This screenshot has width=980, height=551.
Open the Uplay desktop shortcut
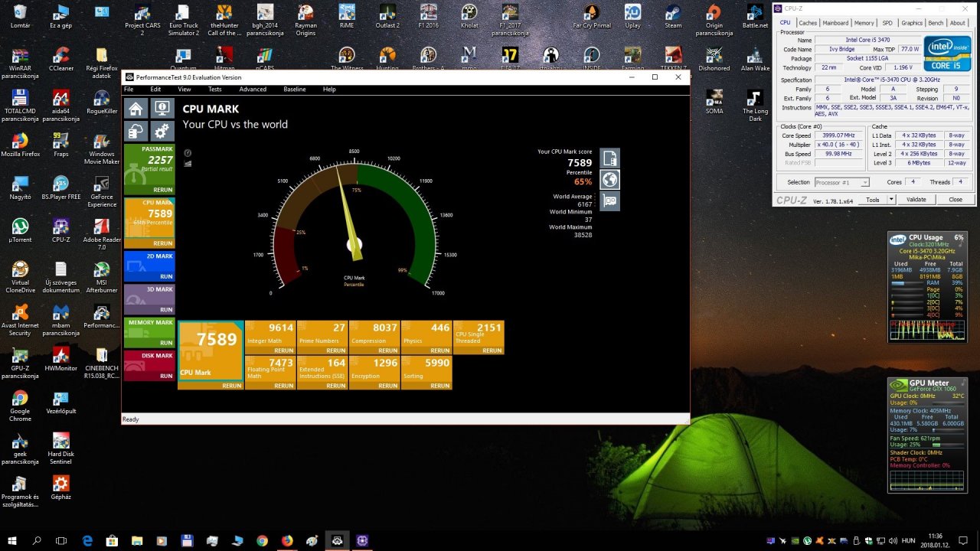coord(632,17)
